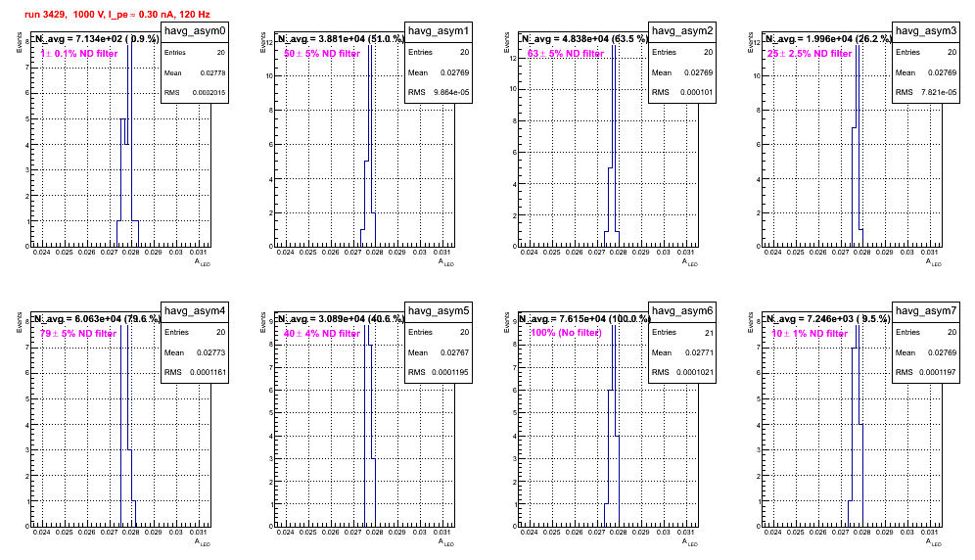Click RMS value 9.864e-05 in havg_asym1
This screenshot has width=975, height=560.
(451, 93)
